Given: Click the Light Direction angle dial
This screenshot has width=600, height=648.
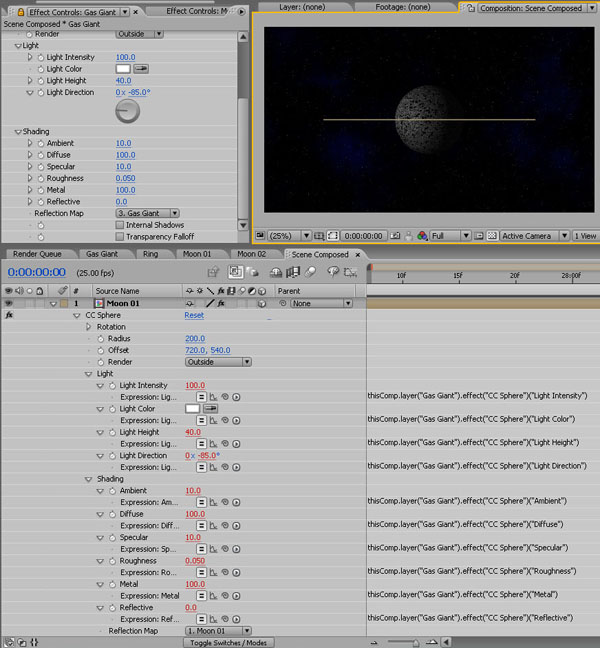Looking at the screenshot, I should point(127,111).
